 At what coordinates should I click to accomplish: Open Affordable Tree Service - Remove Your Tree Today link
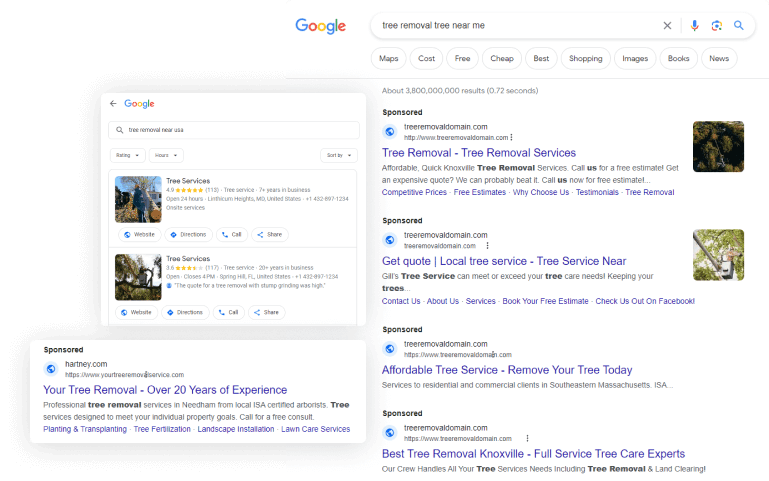point(507,370)
